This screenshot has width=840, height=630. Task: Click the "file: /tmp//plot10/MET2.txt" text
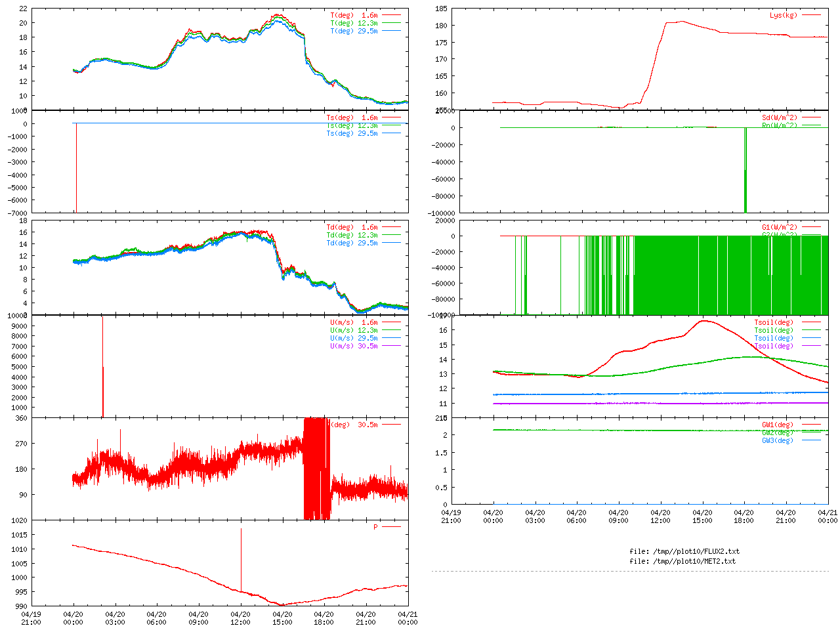(682, 561)
